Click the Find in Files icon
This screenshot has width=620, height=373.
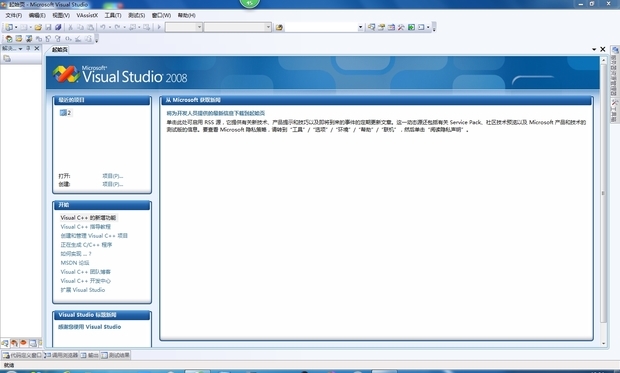[279, 27]
